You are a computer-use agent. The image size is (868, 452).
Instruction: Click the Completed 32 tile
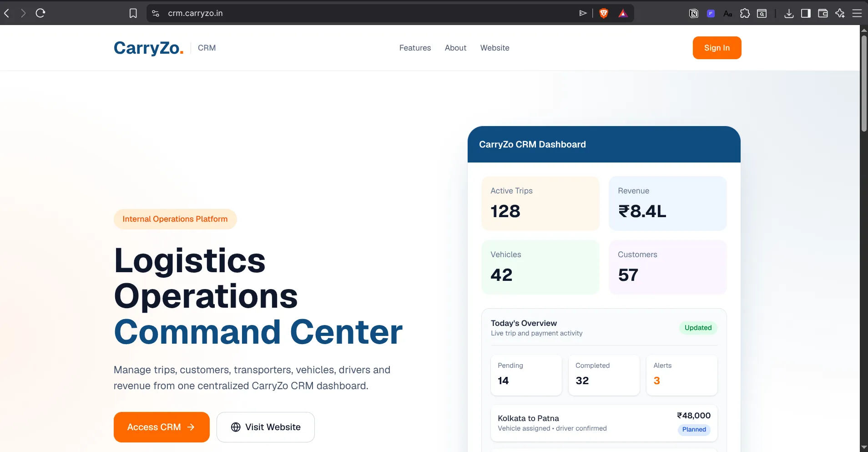pyautogui.click(x=604, y=375)
